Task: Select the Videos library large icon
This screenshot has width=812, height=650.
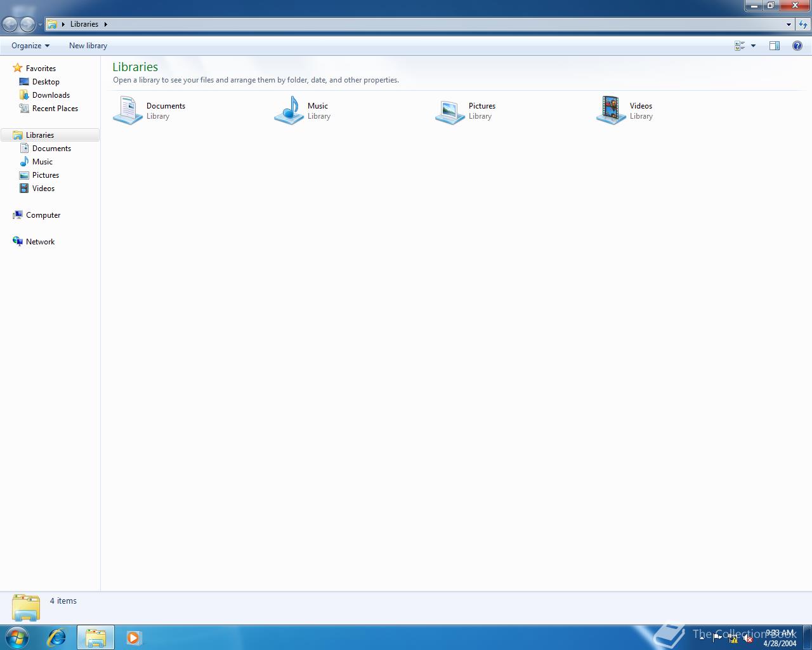Action: pyautogui.click(x=611, y=110)
